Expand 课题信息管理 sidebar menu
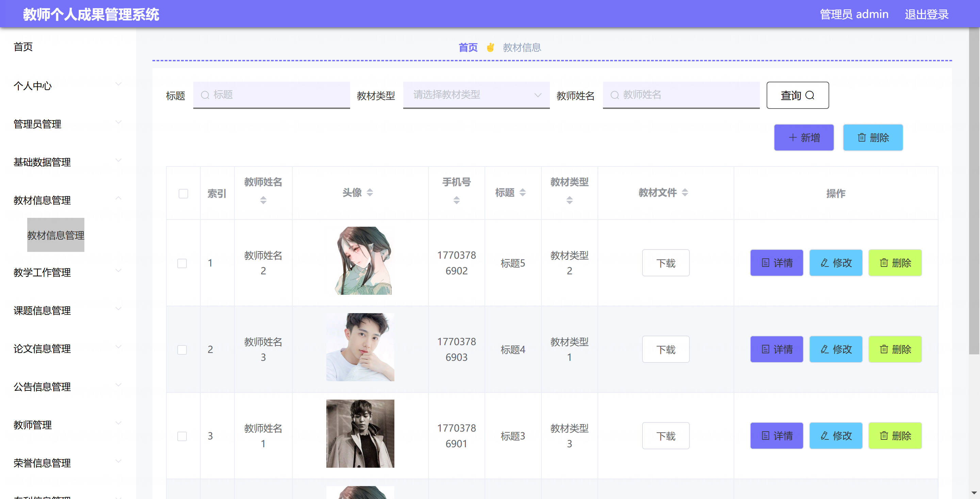The width and height of the screenshot is (980, 499). tap(68, 310)
